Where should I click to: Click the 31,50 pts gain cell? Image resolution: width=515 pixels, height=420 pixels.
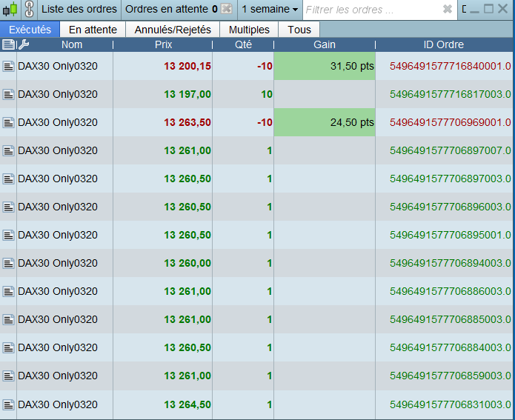click(325, 66)
